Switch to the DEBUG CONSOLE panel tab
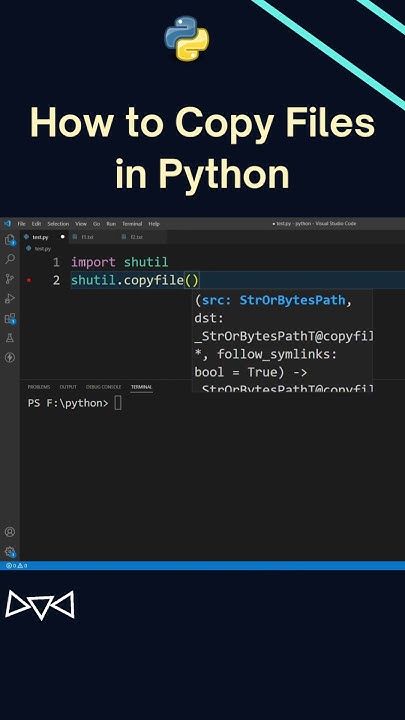 click(x=104, y=387)
